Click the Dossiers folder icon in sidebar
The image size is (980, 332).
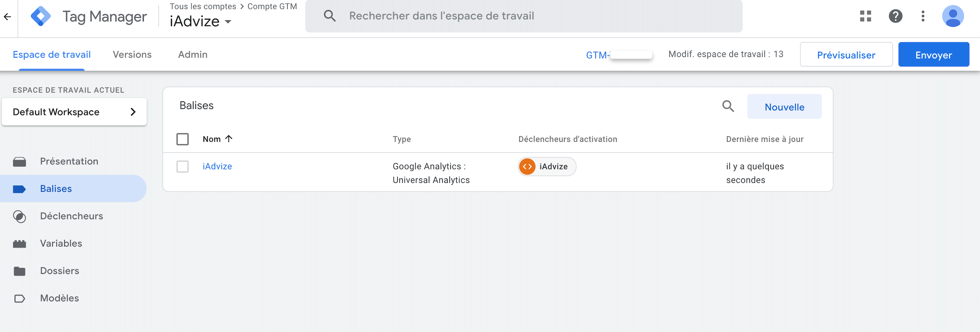(x=19, y=271)
